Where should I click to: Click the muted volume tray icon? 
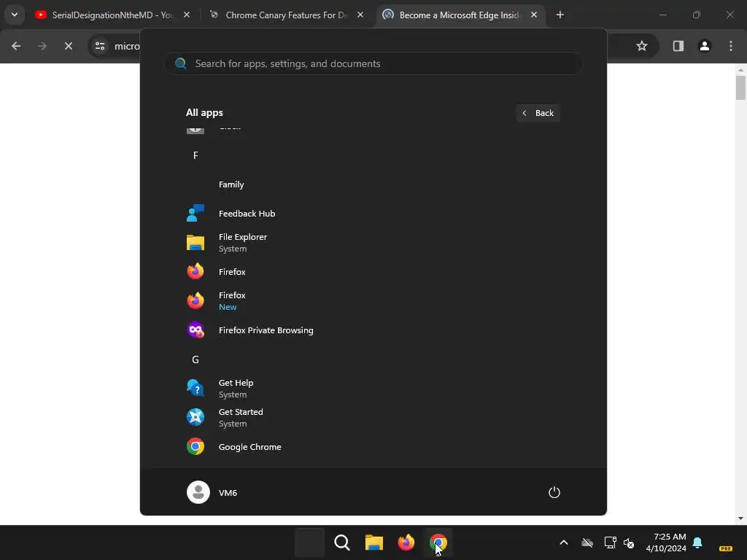629,542
